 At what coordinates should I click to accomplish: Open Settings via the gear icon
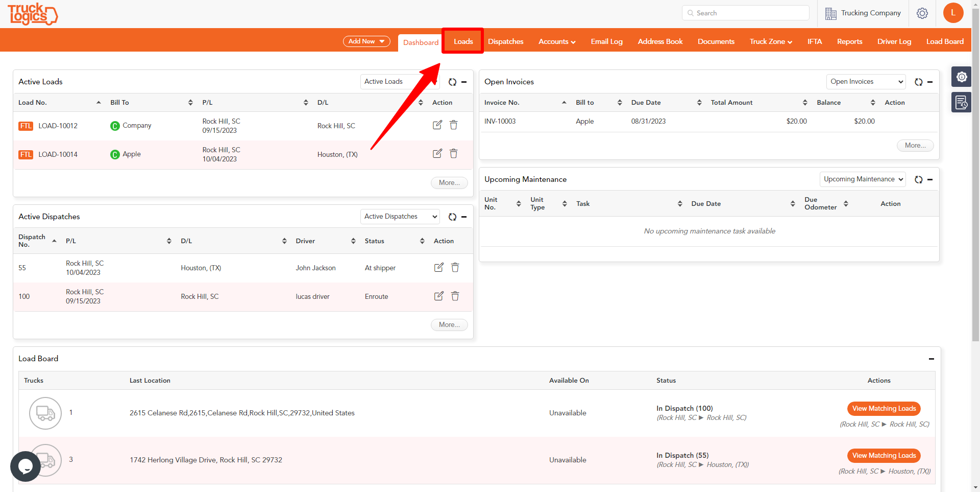(x=922, y=13)
